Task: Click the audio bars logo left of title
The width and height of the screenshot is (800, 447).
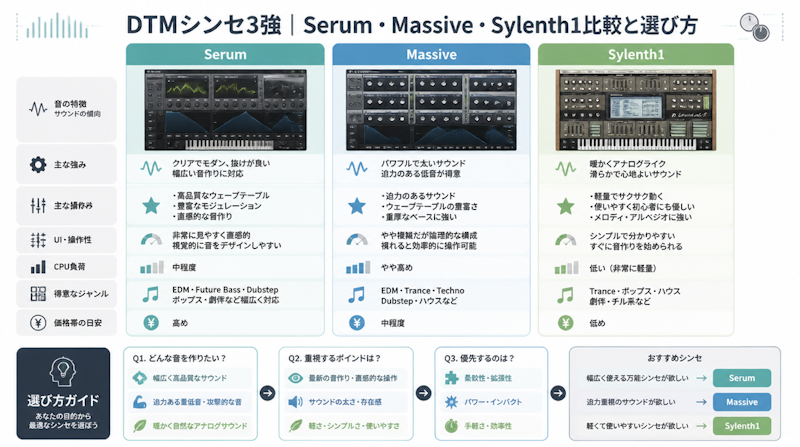Action: [x=57, y=27]
